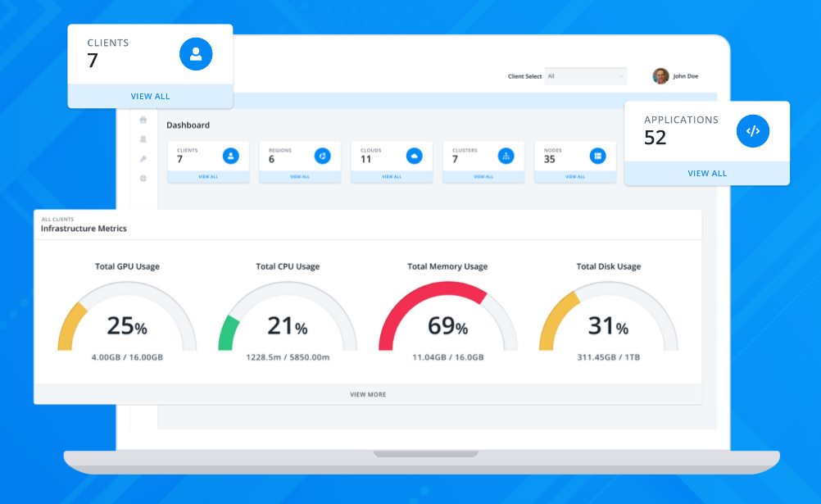The height and width of the screenshot is (504, 821).
Task: Click the user icon in large Clients card
Action: 196,54
